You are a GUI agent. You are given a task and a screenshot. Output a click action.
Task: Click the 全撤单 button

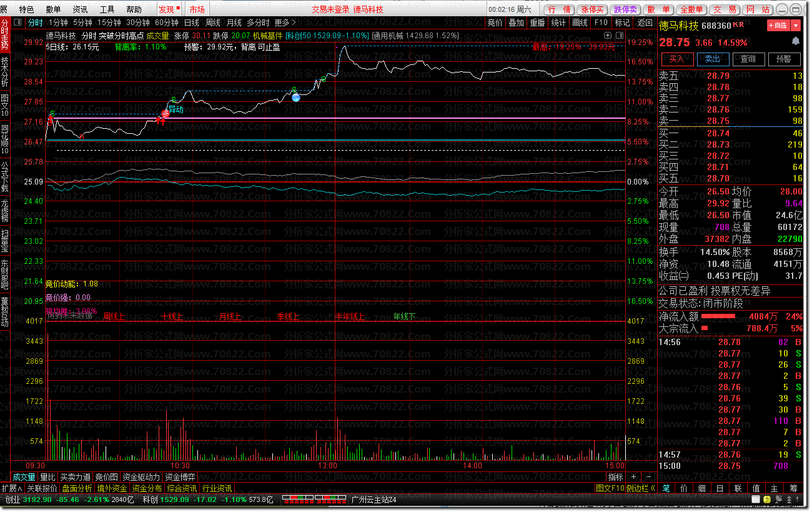(x=691, y=9)
